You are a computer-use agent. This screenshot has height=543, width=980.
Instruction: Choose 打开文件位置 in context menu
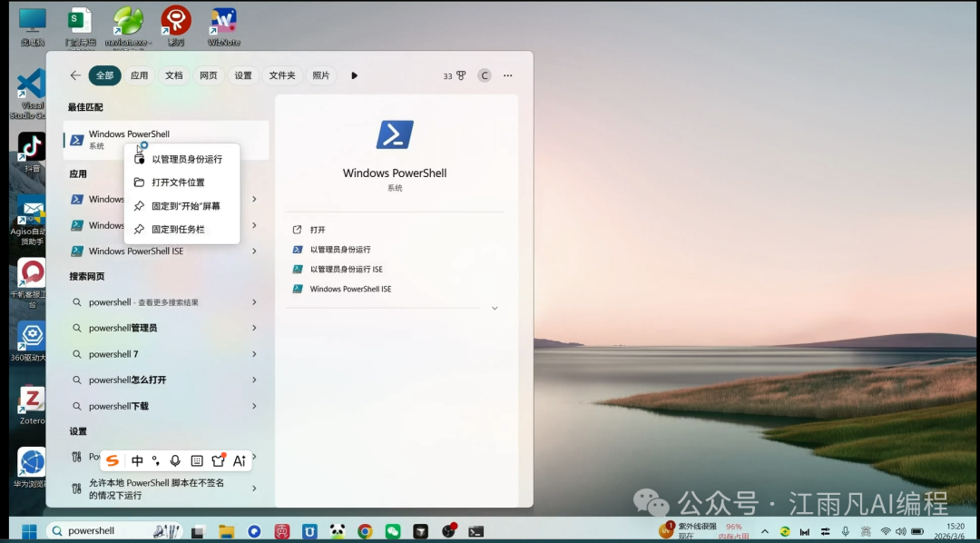[x=181, y=183]
